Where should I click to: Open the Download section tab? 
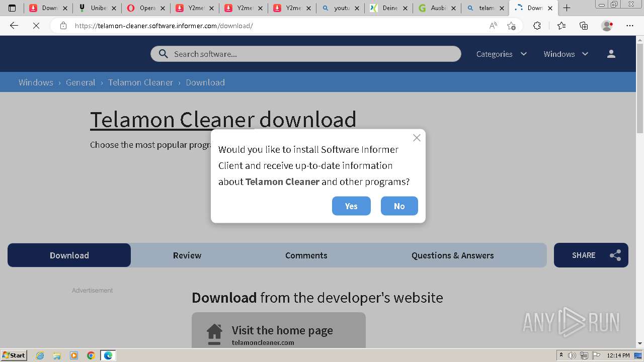69,255
